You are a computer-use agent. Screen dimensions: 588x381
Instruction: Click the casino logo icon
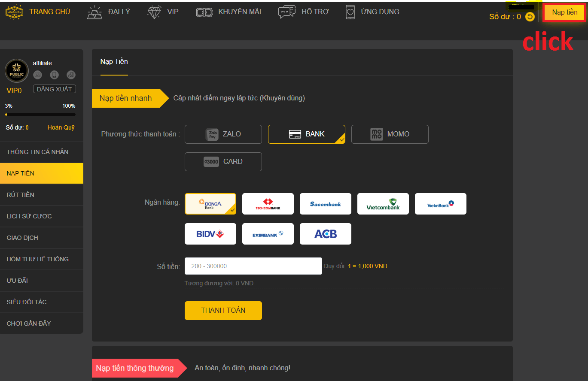click(x=14, y=12)
